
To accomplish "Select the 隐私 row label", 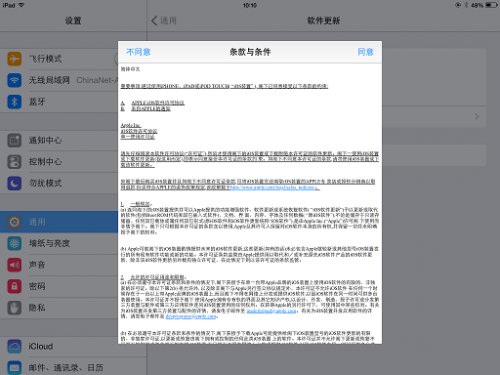I will 37,308.
